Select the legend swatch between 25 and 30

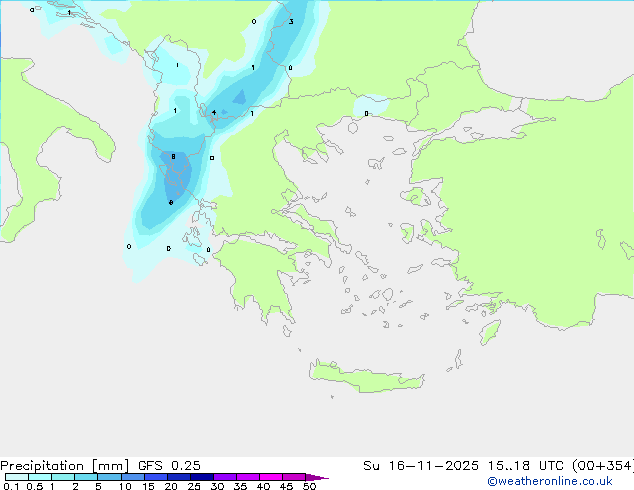point(202,477)
